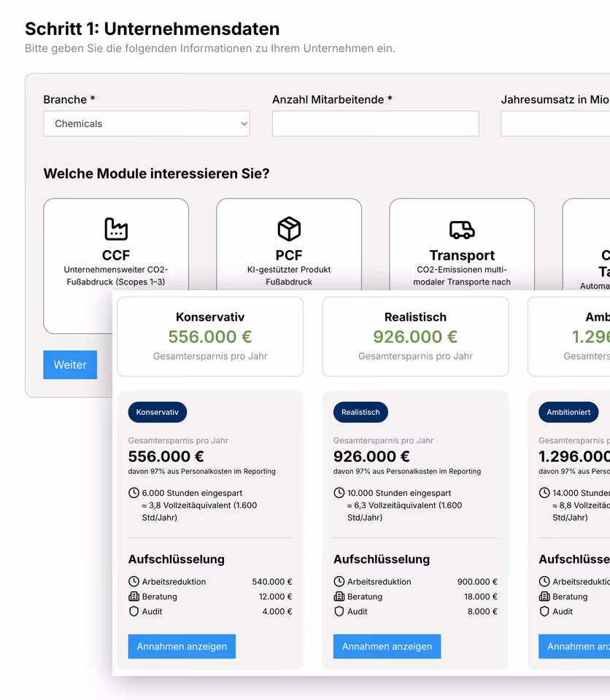Click the 12.000 € Beratung value

[275, 596]
